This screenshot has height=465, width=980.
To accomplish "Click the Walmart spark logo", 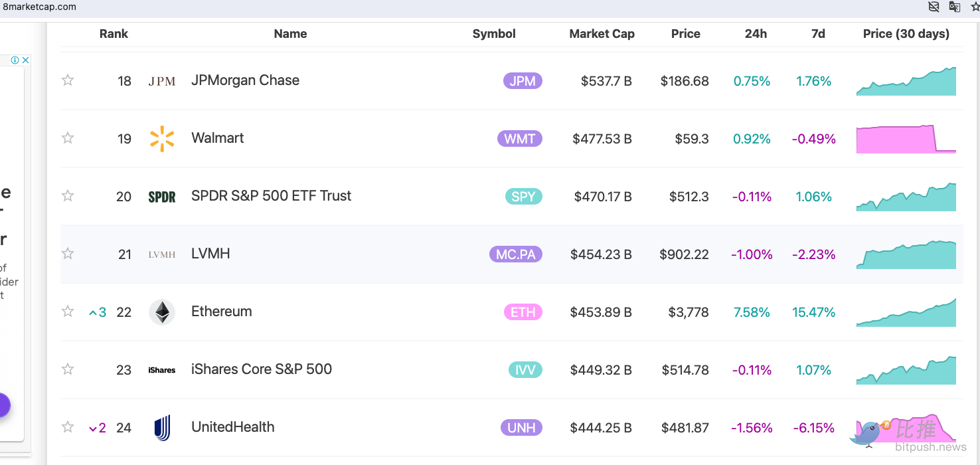I will tap(161, 139).
